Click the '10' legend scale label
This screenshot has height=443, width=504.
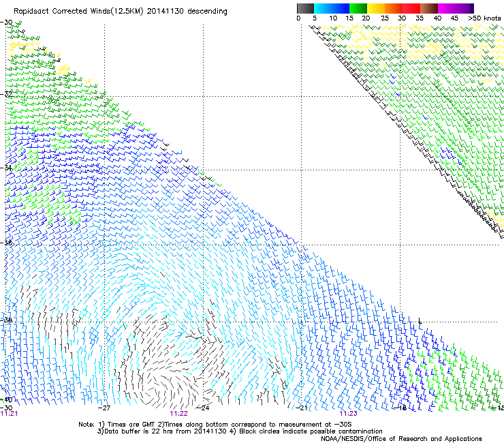click(333, 18)
